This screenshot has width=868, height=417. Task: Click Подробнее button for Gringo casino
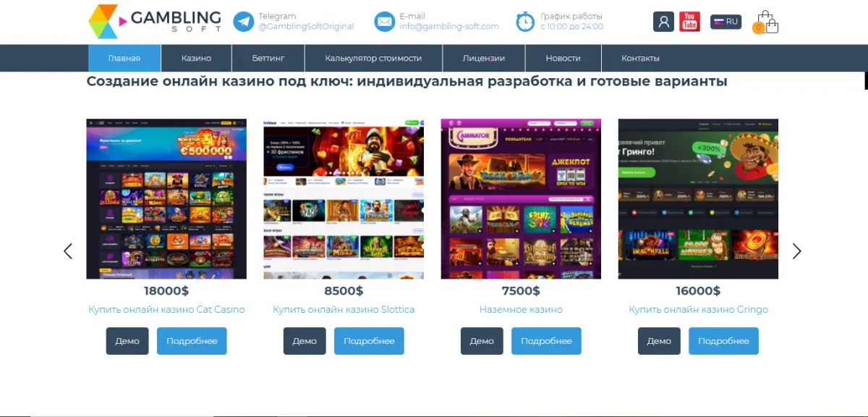(x=723, y=341)
